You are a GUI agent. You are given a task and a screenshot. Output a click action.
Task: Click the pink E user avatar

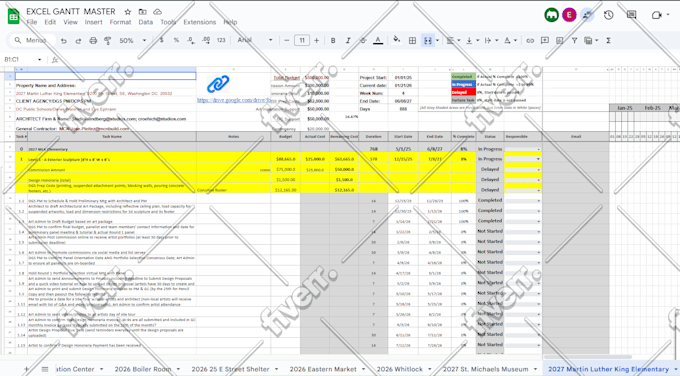click(x=569, y=15)
